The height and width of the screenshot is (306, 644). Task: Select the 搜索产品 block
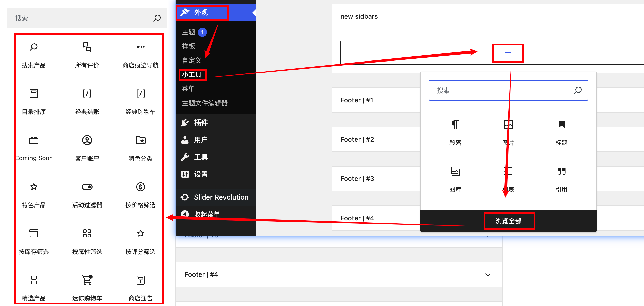34,55
